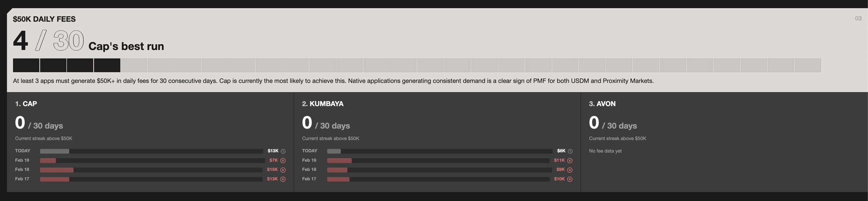Click the clock icon on Kumbaya's TODAY row

570,151
